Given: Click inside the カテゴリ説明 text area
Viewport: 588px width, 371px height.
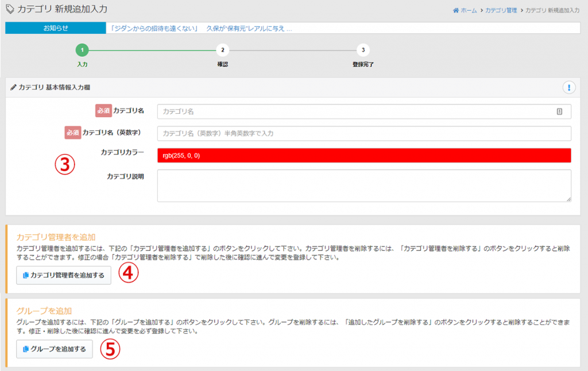Looking at the screenshot, I should click(364, 185).
